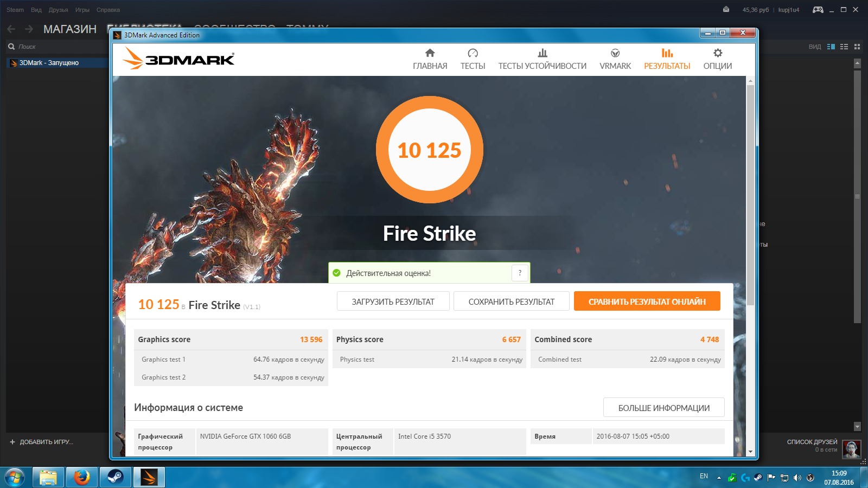Click the Big Picture gamepad icon in Steam
Viewport: 868px width, 488px height.
[818, 9]
